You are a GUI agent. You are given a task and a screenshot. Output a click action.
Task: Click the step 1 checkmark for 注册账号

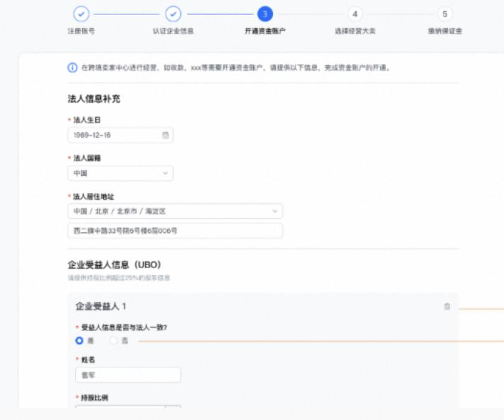pyautogui.click(x=82, y=14)
